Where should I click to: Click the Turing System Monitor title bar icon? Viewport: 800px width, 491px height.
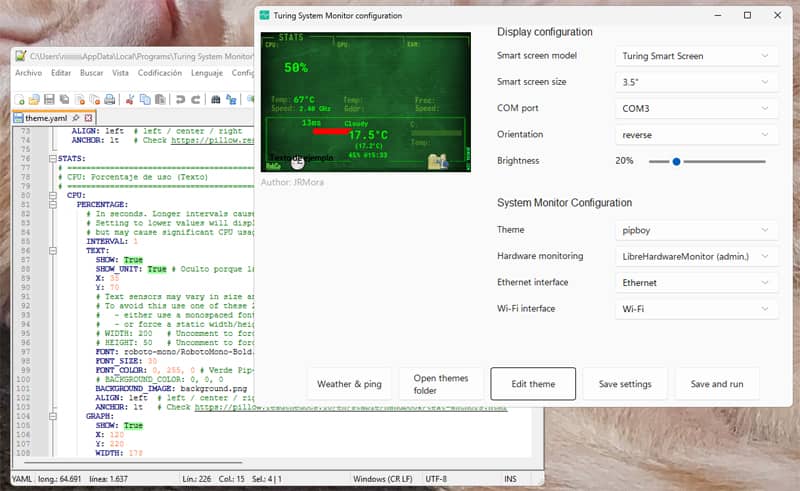[x=264, y=15]
